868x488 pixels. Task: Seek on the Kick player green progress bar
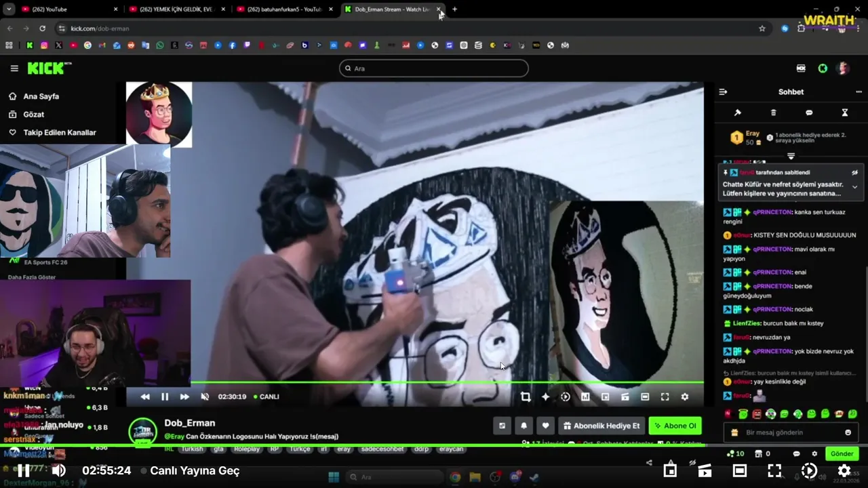(x=414, y=383)
